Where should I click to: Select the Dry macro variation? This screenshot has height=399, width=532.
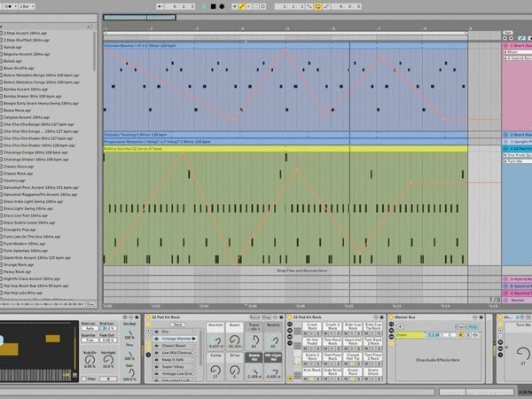175,332
